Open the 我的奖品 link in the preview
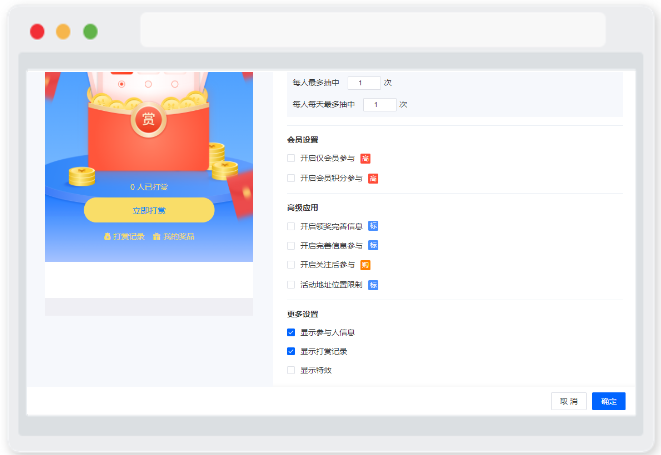 click(x=179, y=237)
